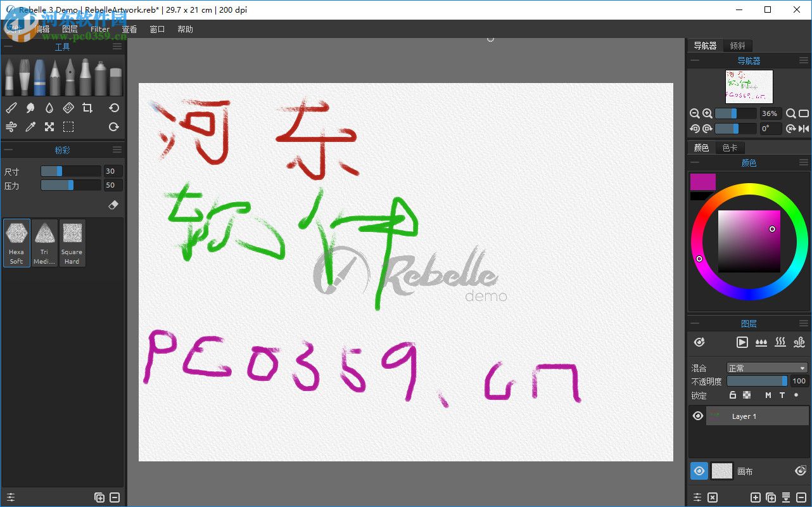812x507 pixels.
Task: Click the zoom in magnifier in the Navigator
Action: [x=706, y=113]
